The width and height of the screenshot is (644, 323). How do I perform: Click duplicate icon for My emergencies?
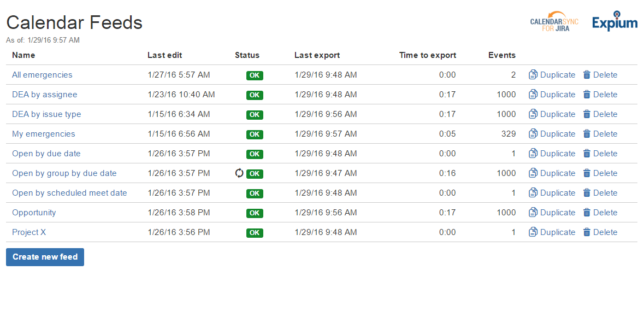click(x=533, y=134)
